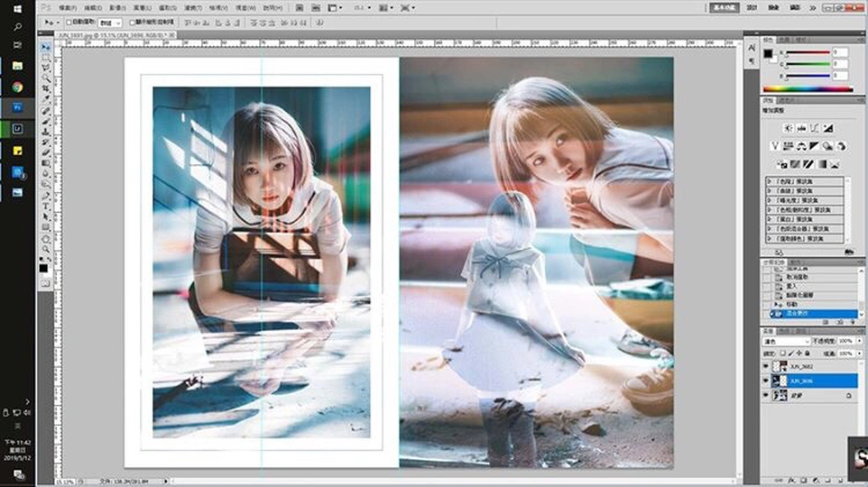Viewport: 868px width, 487px height.
Task: Open the layer blending mode dropdown
Action: pos(786,342)
